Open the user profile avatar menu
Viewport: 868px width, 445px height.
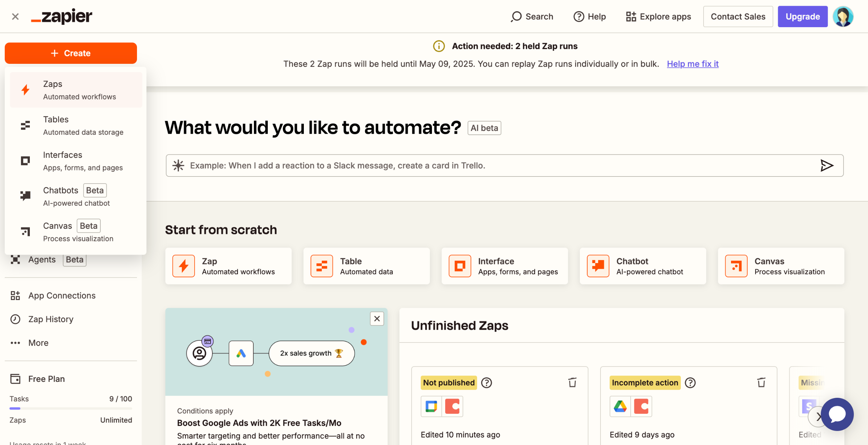pos(843,16)
